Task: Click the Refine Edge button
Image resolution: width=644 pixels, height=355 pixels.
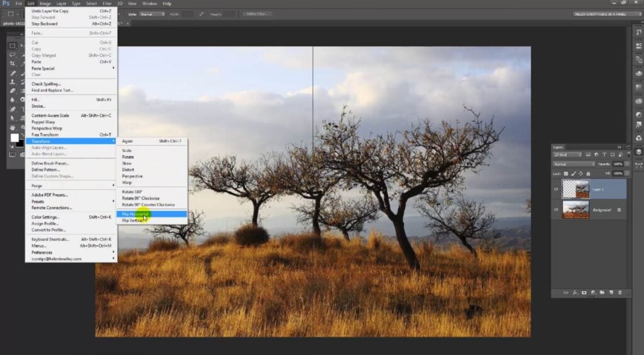Action: [x=257, y=14]
